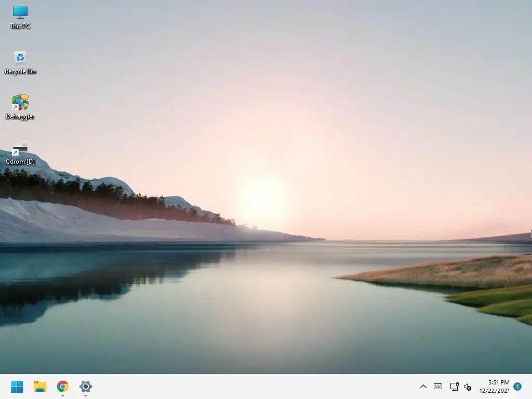Click the "Defraggler" icon label
Screen dimensions: 532x399
pos(20,116)
